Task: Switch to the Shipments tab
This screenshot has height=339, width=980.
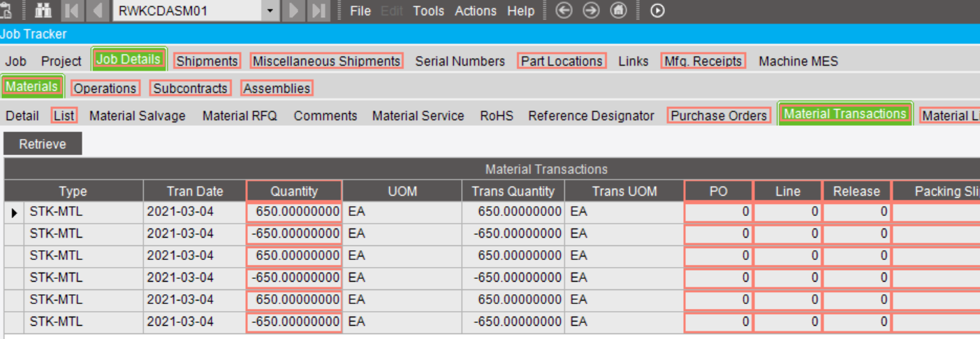Action: click(207, 61)
